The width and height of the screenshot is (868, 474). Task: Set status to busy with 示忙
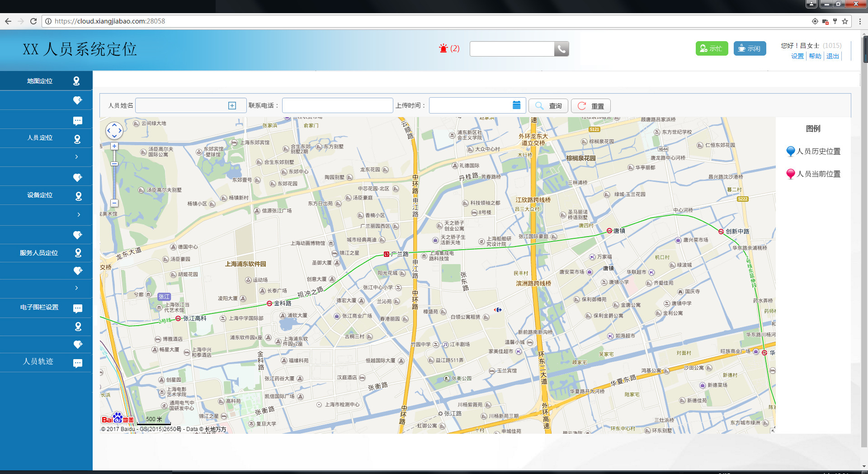[711, 48]
